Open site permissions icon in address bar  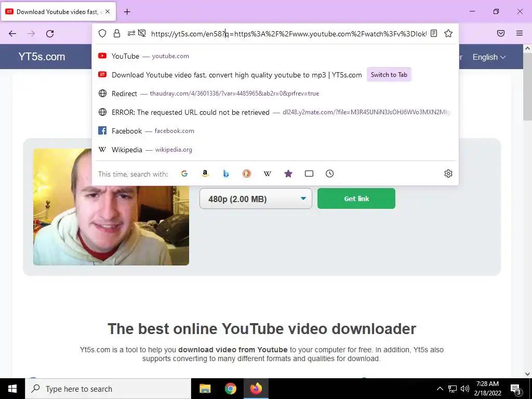click(131, 33)
